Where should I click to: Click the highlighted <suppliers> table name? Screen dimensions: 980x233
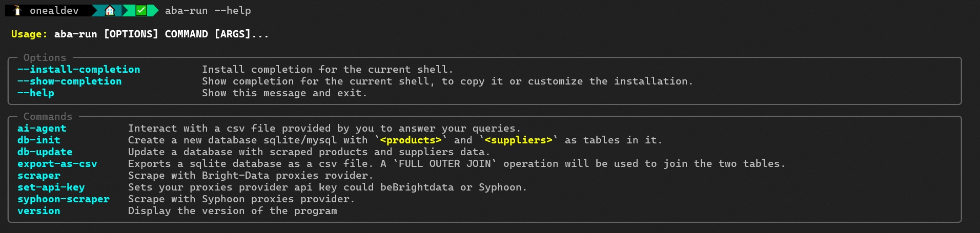point(518,140)
